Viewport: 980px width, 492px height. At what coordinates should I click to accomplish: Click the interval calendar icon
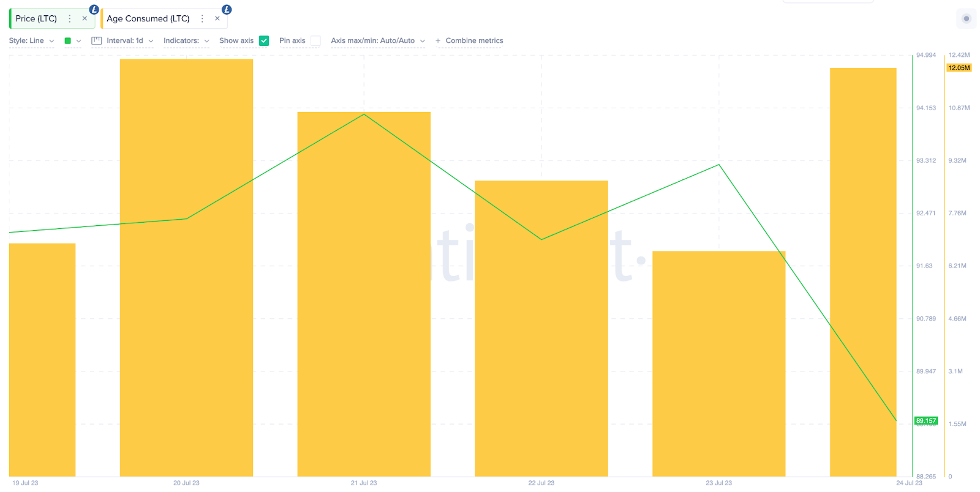click(x=96, y=41)
